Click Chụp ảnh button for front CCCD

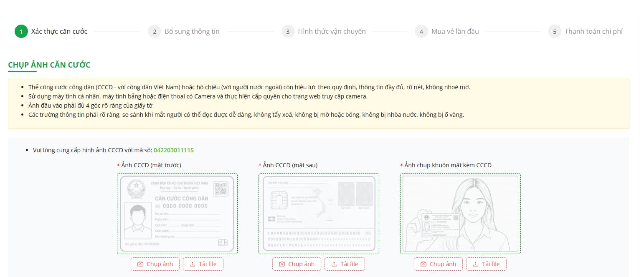(x=155, y=264)
